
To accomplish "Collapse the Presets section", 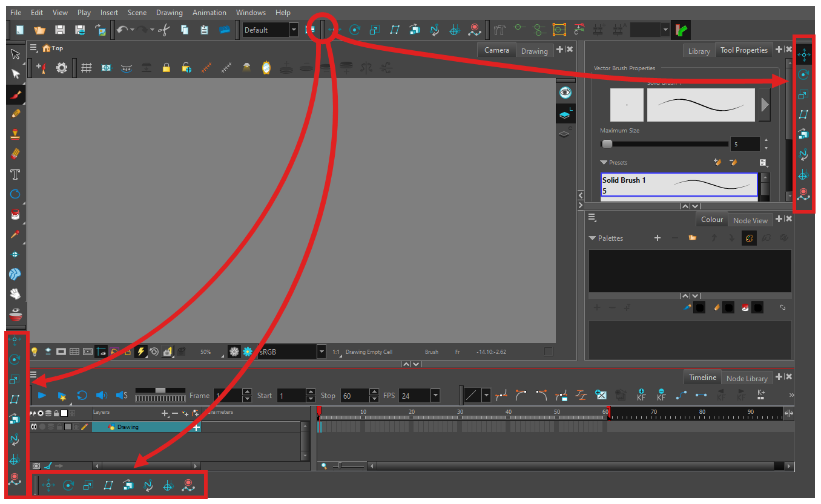I will pyautogui.click(x=604, y=162).
